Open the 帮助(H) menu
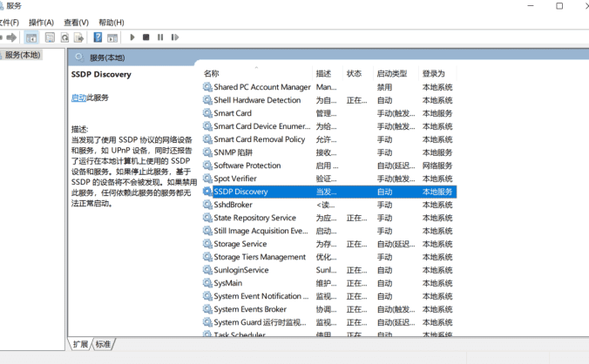The height and width of the screenshot is (364, 589). pyautogui.click(x=112, y=23)
